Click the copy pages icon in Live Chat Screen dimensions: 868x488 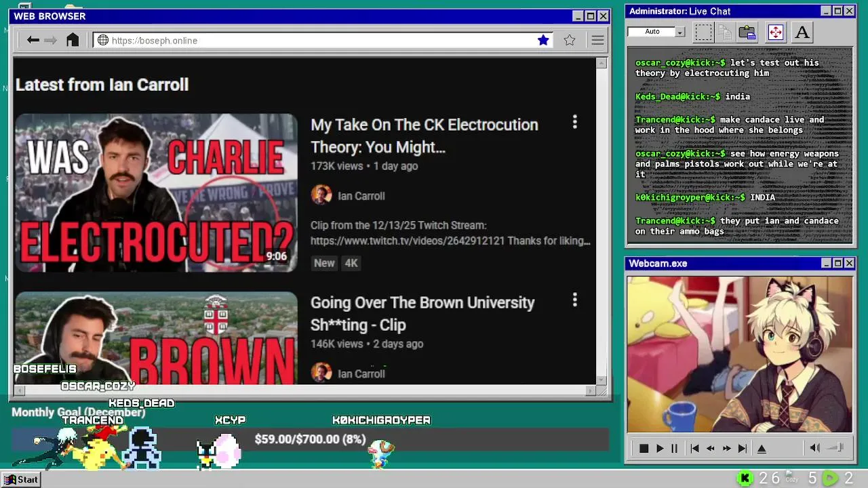pos(725,32)
